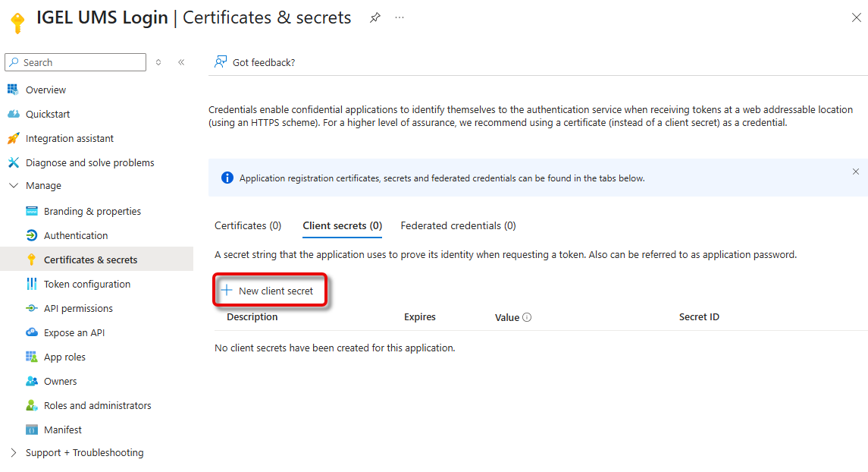Screen dimensions: 868x472
Task: Collapse the Manage section
Action: pyautogui.click(x=13, y=185)
